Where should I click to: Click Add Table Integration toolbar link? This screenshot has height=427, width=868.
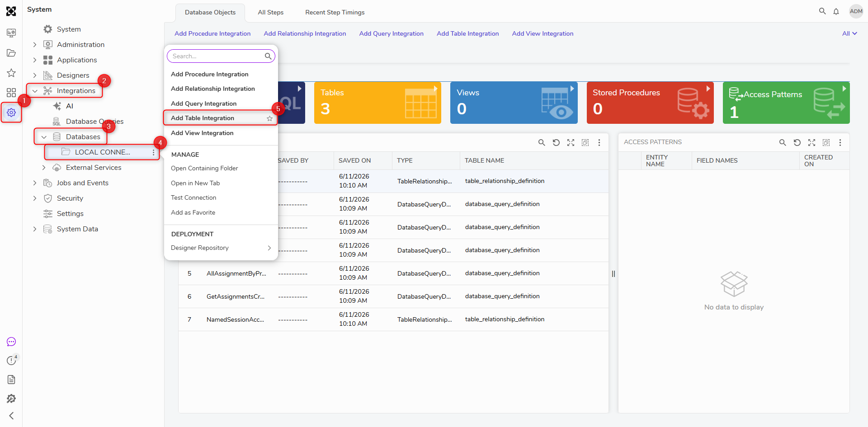(x=468, y=33)
